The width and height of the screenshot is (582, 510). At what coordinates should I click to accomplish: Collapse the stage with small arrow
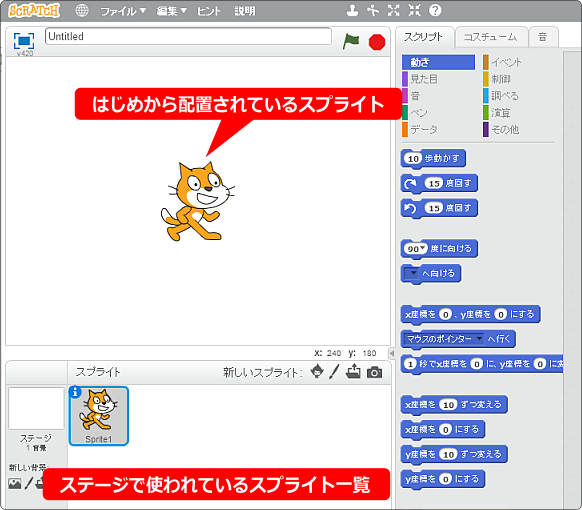(391, 353)
